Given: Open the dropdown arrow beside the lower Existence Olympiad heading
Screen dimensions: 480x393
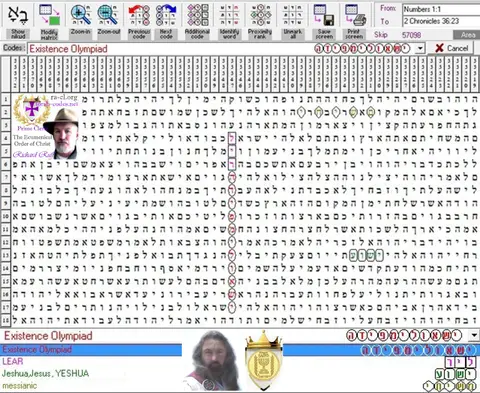Looking at the screenshot, I should pyautogui.click(x=474, y=335).
